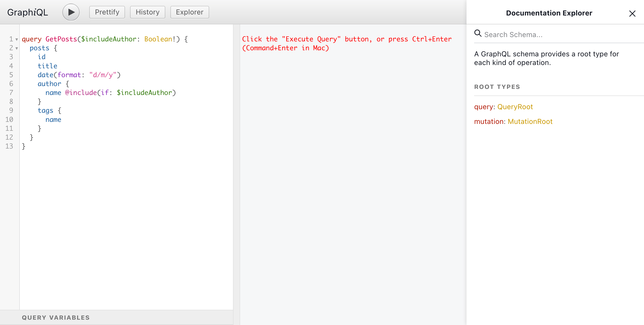Click the History toolbar button
This screenshot has width=644, height=325.
click(147, 12)
